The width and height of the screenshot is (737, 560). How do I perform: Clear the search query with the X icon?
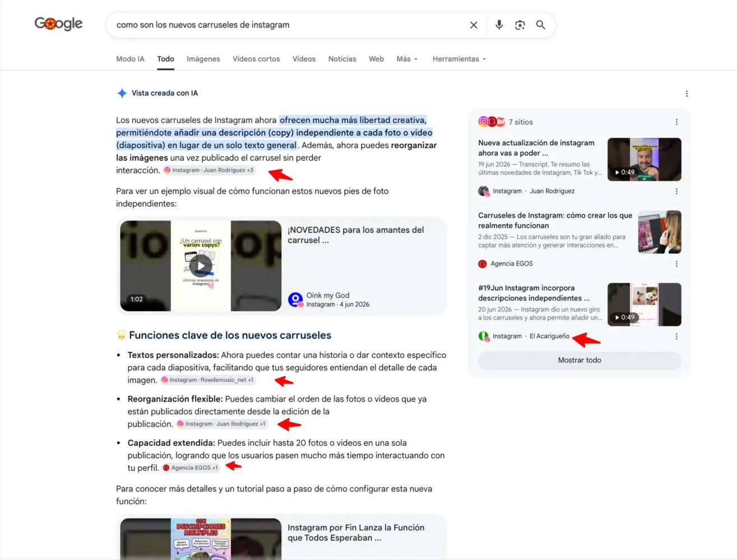point(474,25)
